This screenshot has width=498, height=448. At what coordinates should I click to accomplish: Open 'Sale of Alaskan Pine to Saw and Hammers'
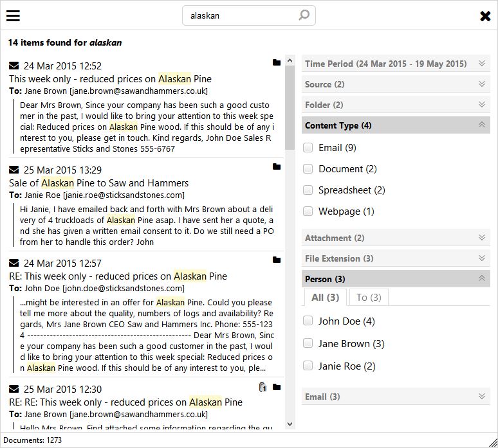click(x=99, y=183)
